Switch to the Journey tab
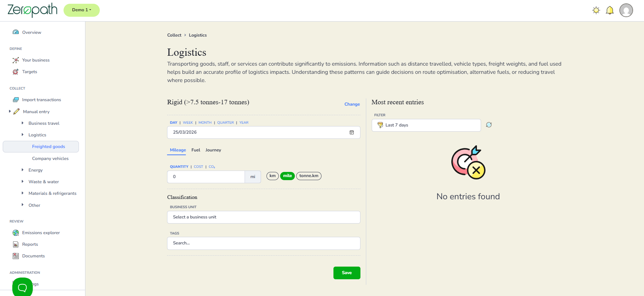Viewport: 644px width, 296px height. point(213,150)
